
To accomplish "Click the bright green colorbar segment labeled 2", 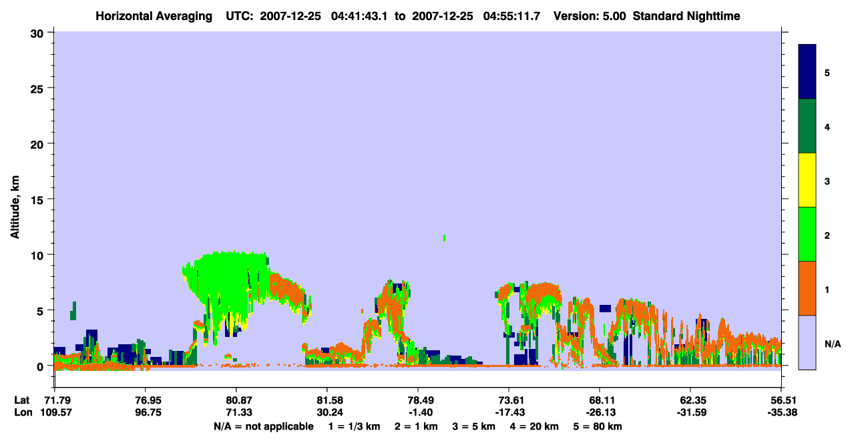I will (807, 234).
